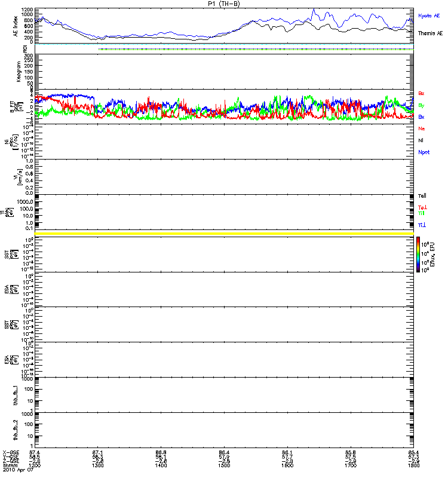Click the date label '2010 Apr 07'

[18, 470]
